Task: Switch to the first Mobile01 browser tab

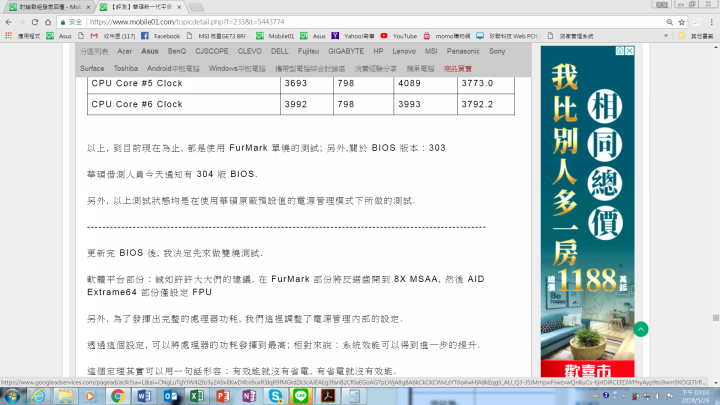Action: point(48,7)
